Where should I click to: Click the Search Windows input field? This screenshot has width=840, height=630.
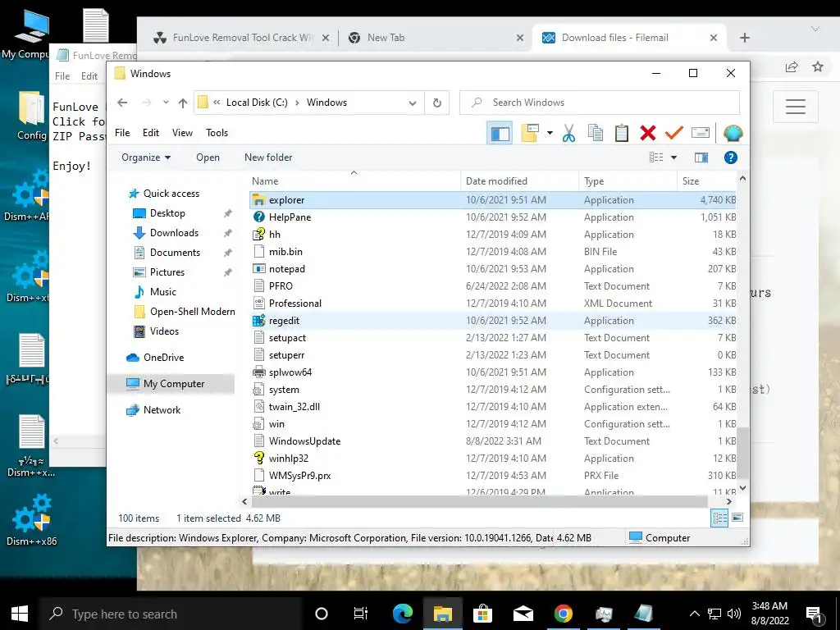coord(600,103)
